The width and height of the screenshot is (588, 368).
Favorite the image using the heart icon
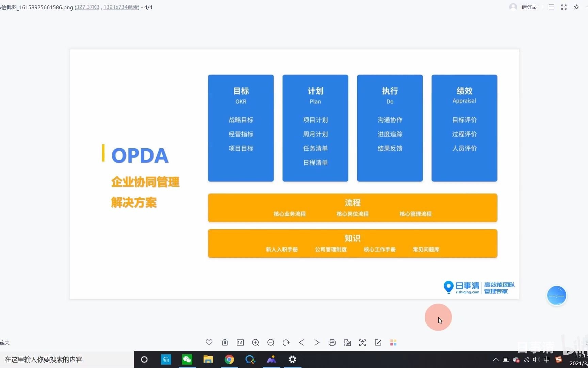[209, 342]
